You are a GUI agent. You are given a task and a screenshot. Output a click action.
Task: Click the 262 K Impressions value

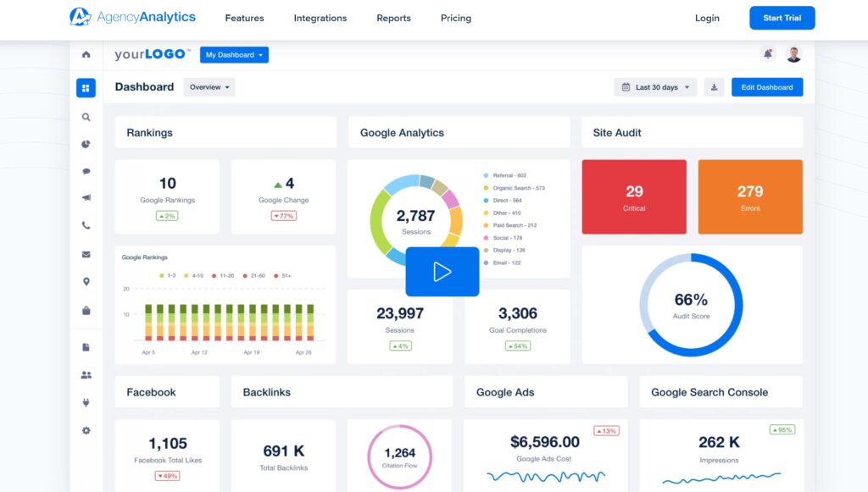[x=719, y=442]
